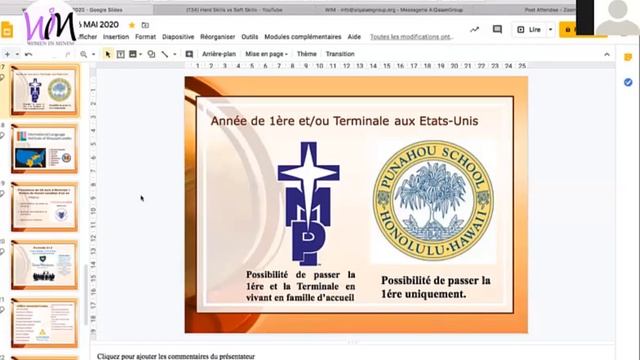640x360 pixels.
Task: Click the Google Slides home icon
Action: click(7, 30)
